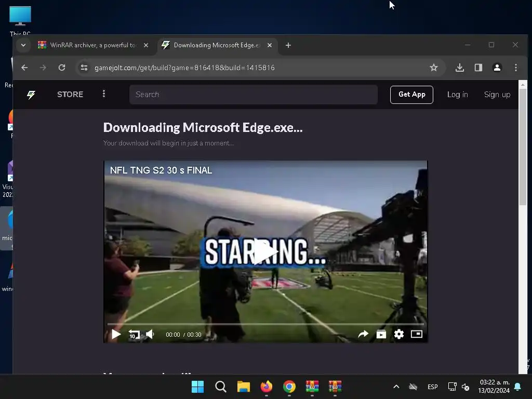Click the scrollbar up arrow
The width and height of the screenshot is (532, 399).
click(x=523, y=84)
